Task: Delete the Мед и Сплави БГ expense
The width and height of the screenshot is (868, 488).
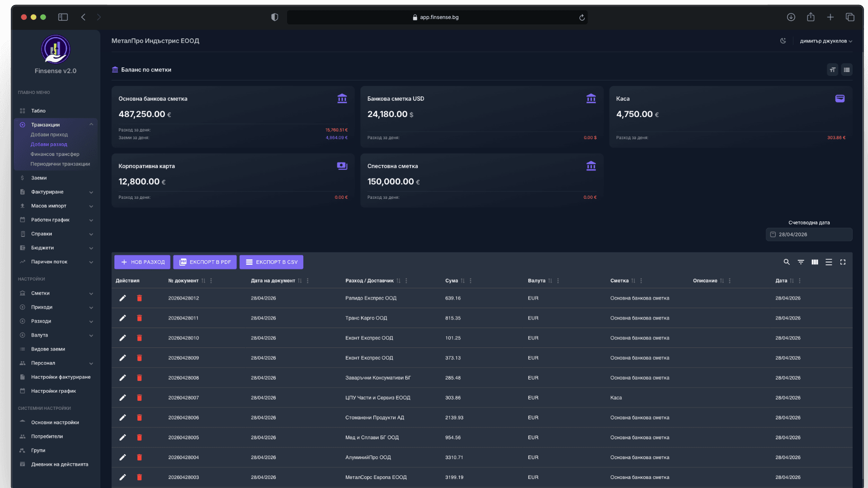Action: (139, 437)
